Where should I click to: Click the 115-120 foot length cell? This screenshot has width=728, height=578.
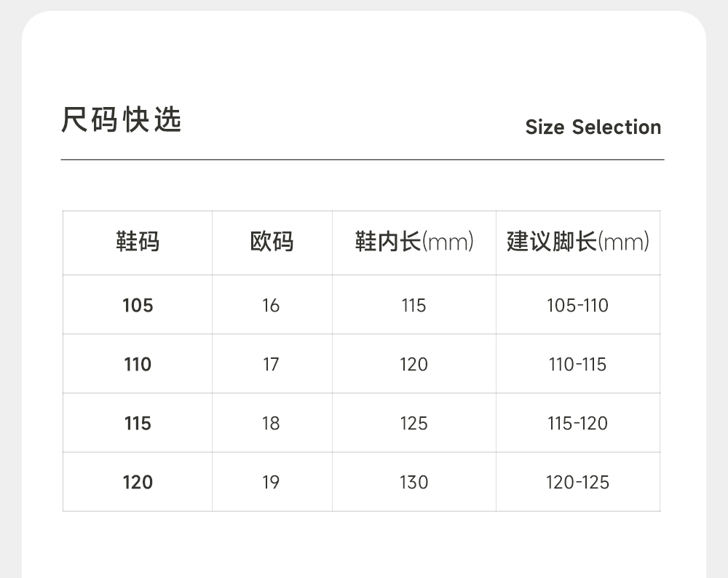[x=577, y=424]
